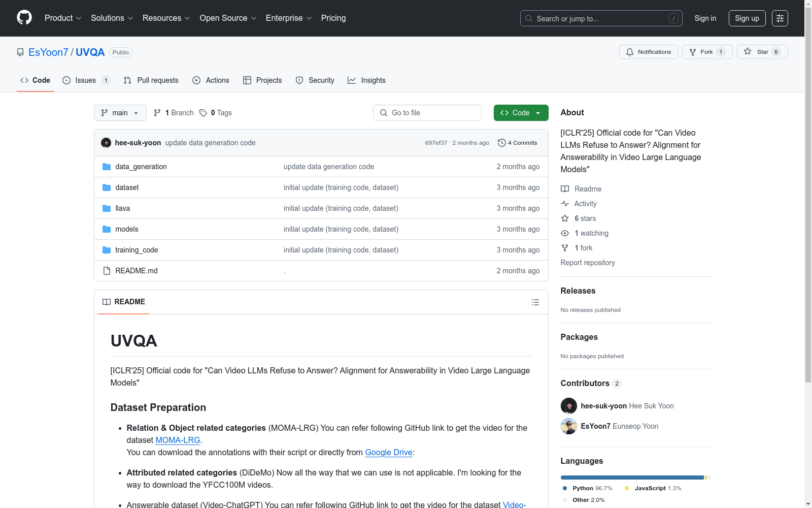Open the main branch selector dropdown
The image size is (812, 508).
coord(120,113)
